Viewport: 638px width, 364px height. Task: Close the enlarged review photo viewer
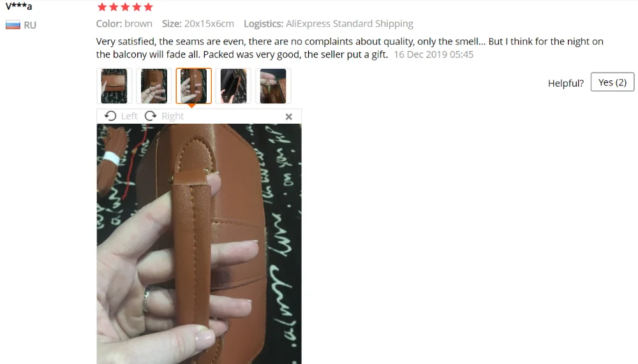click(289, 117)
